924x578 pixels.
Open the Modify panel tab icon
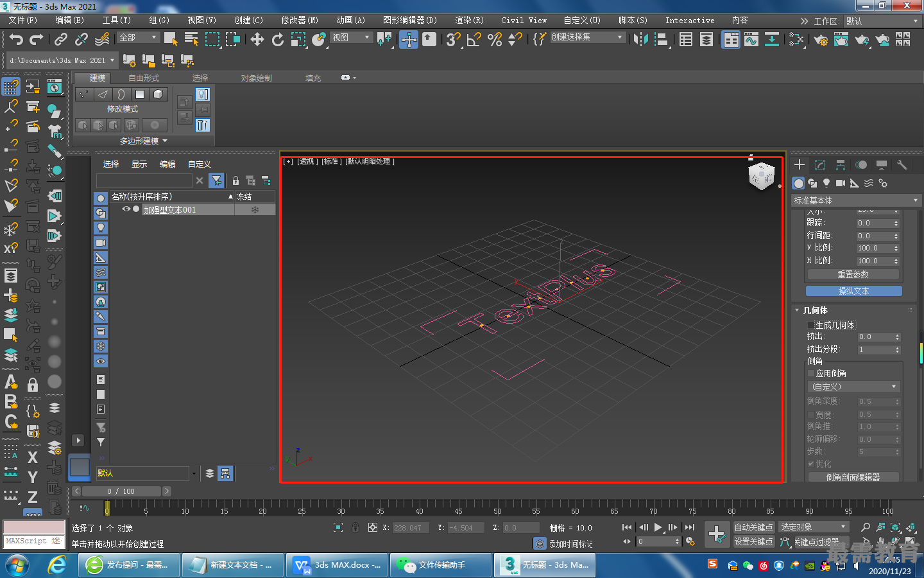click(819, 165)
